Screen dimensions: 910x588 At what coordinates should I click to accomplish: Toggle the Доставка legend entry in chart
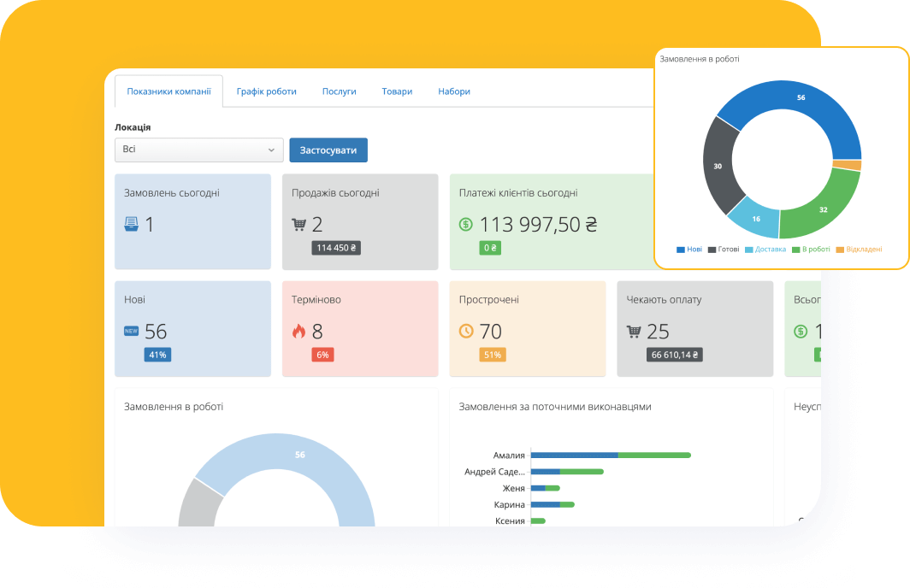coord(765,250)
